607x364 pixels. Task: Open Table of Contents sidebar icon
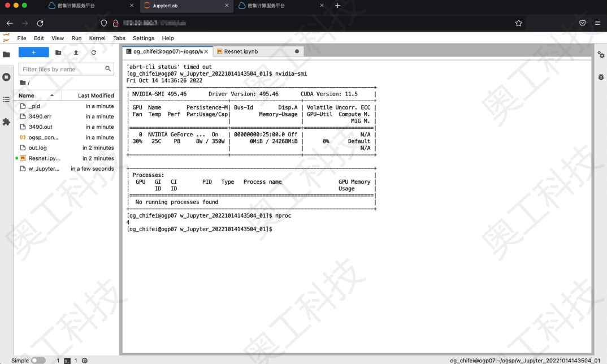click(x=6, y=99)
